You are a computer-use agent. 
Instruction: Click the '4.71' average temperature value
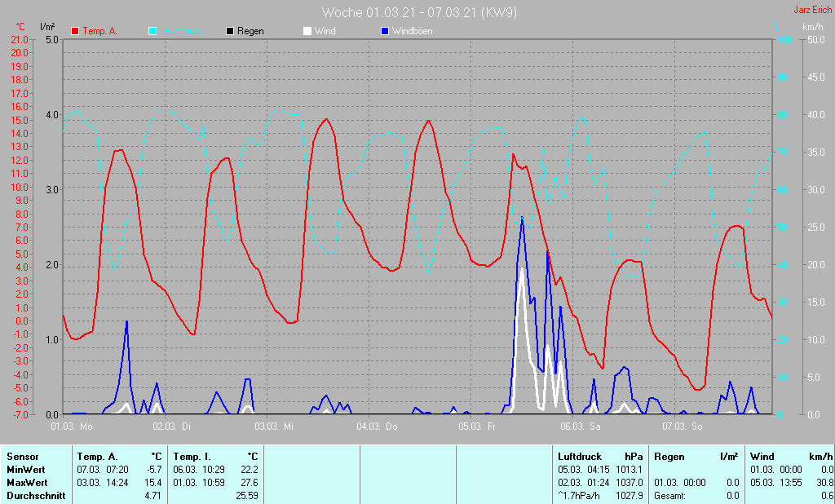pyautogui.click(x=154, y=496)
